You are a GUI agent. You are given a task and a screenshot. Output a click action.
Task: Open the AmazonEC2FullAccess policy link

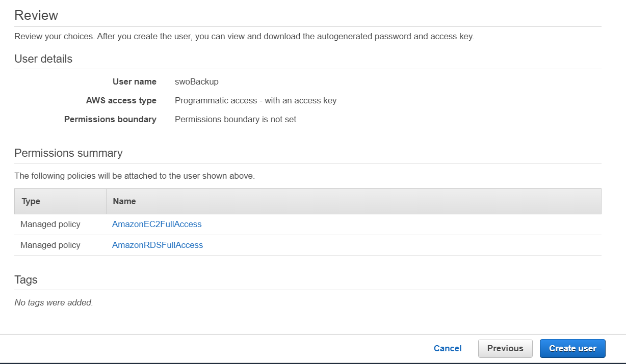click(x=157, y=224)
